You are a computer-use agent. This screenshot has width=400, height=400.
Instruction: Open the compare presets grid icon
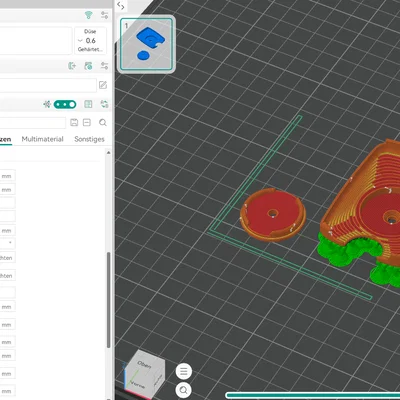point(88,104)
